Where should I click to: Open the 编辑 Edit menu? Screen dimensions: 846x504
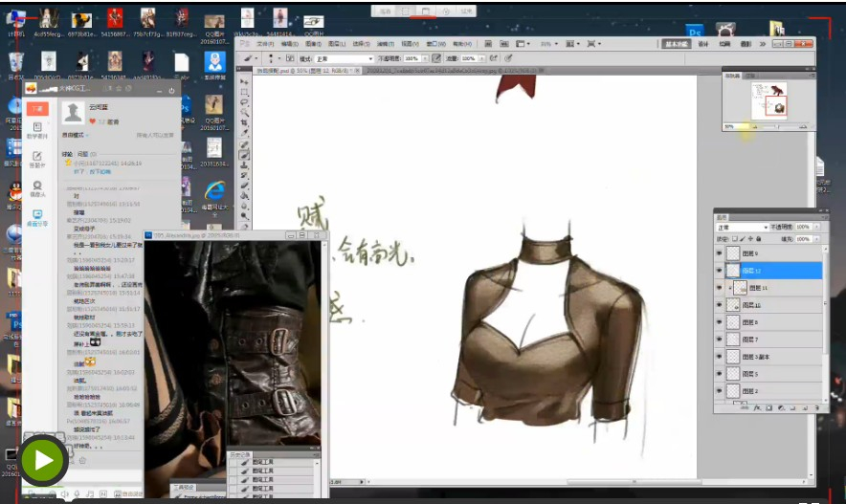[x=290, y=44]
